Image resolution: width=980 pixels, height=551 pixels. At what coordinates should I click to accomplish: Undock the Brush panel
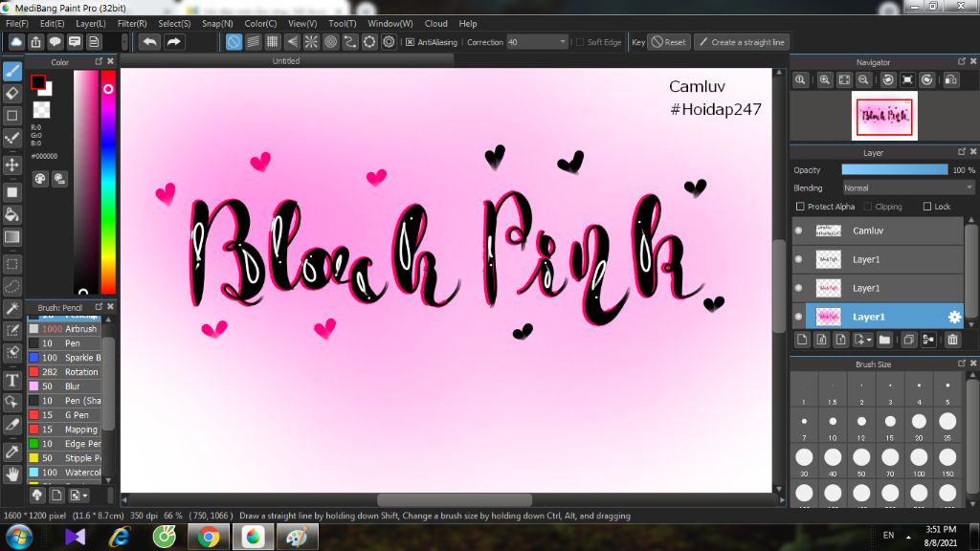pyautogui.click(x=99, y=307)
